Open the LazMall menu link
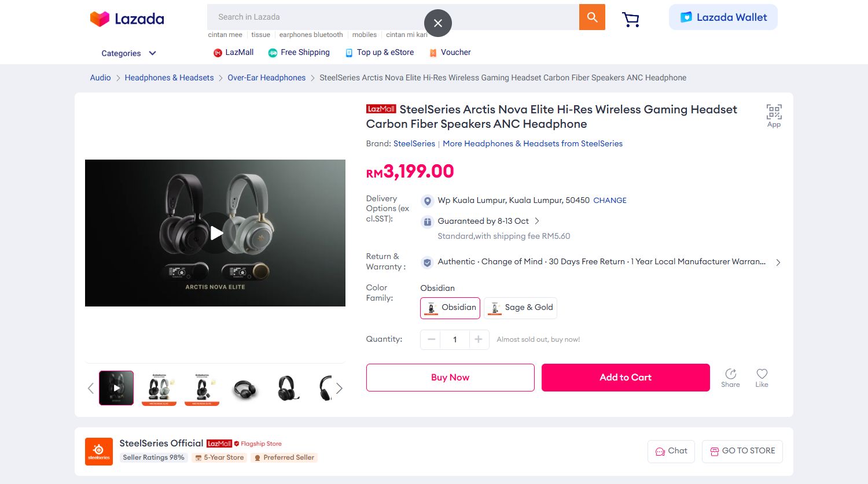 [234, 53]
